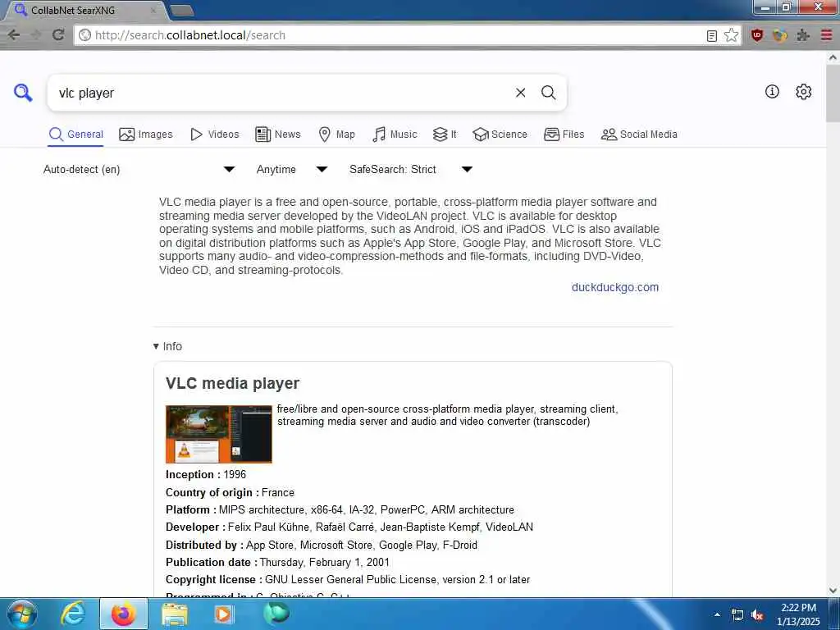Switch to the Science tab
The width and height of the screenshot is (840, 630).
tap(500, 134)
